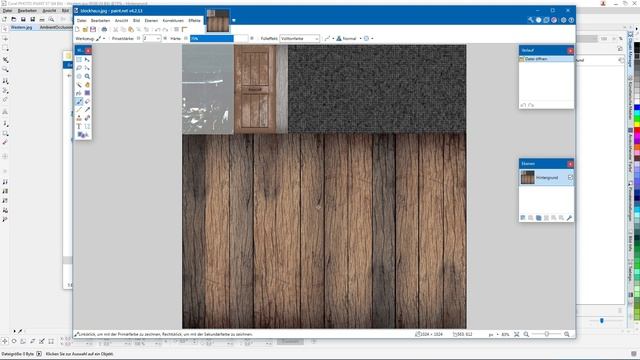Screen dimensions: 640x360
Task: Open paint.net Settings gear icon
Action: [563, 20]
